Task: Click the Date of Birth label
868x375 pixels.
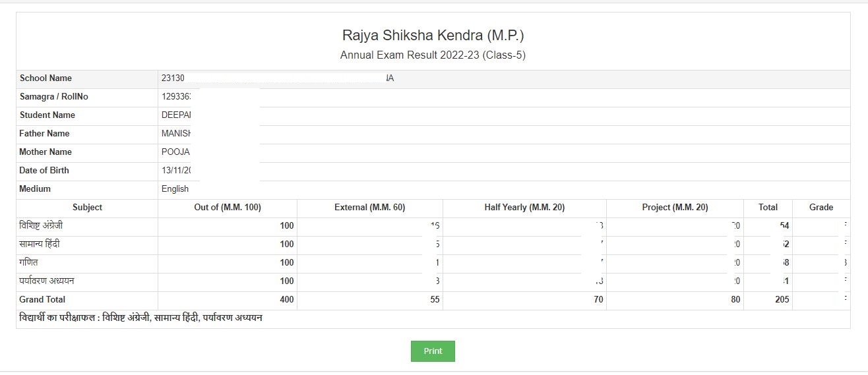Action: [44, 171]
